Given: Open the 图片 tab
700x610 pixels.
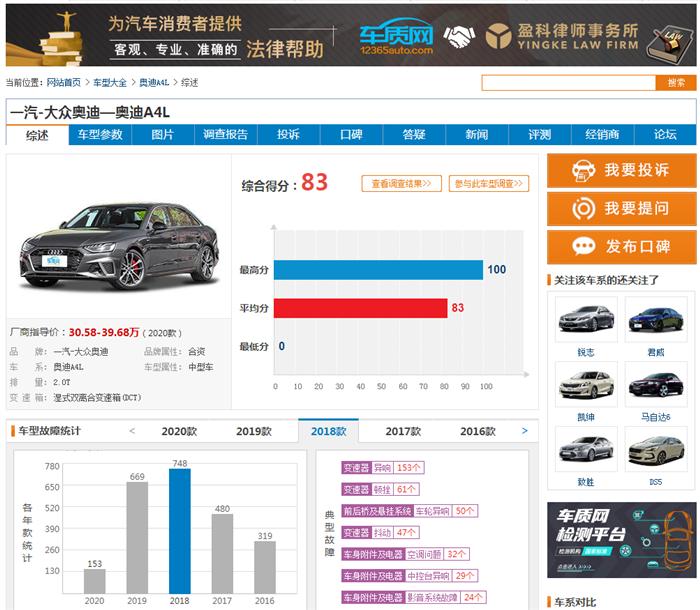Looking at the screenshot, I should coord(163,135).
